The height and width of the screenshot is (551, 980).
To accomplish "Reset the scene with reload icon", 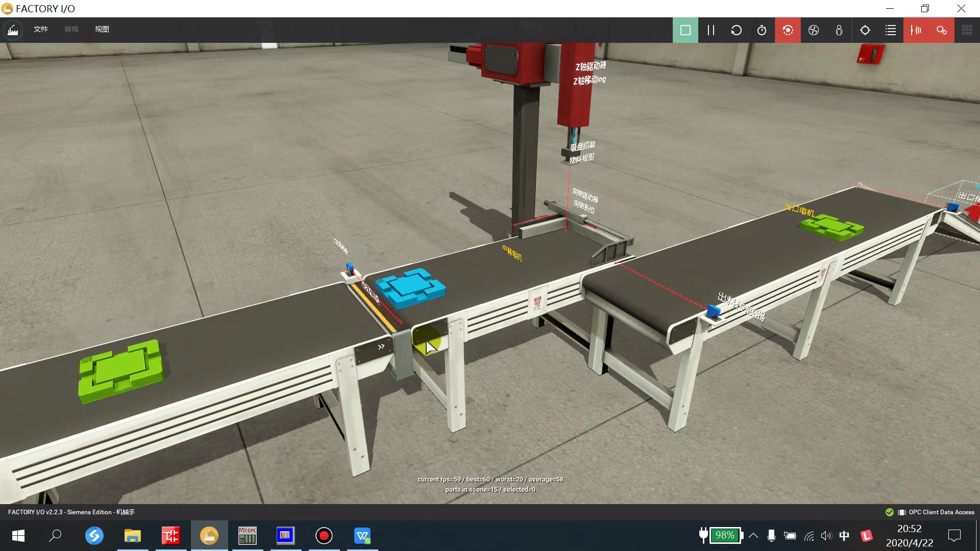I will tap(736, 30).
